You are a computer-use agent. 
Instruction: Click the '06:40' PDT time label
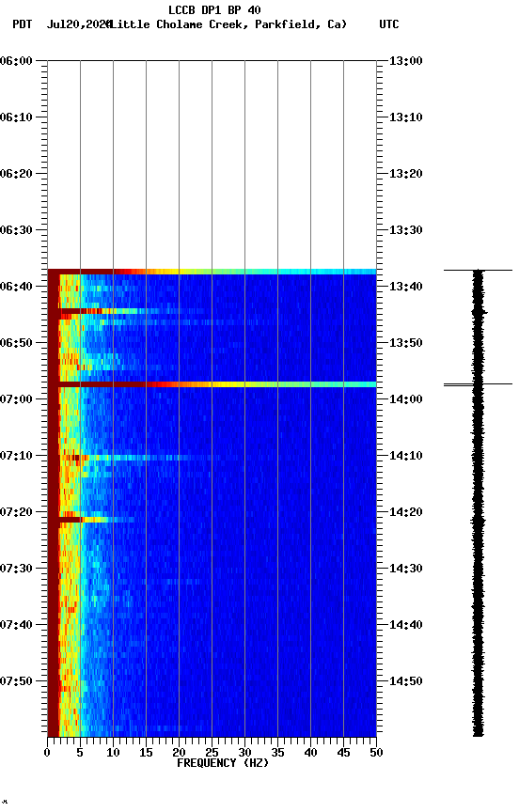[16, 287]
